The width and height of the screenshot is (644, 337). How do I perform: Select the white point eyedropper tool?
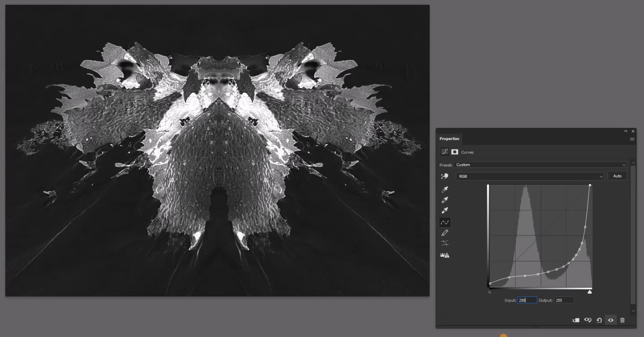[x=444, y=210]
